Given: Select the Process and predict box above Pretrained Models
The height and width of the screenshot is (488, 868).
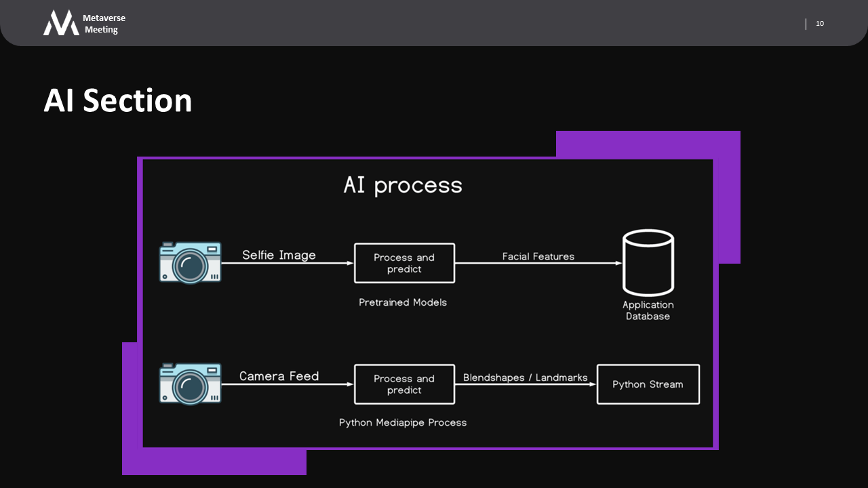Looking at the screenshot, I should (404, 263).
